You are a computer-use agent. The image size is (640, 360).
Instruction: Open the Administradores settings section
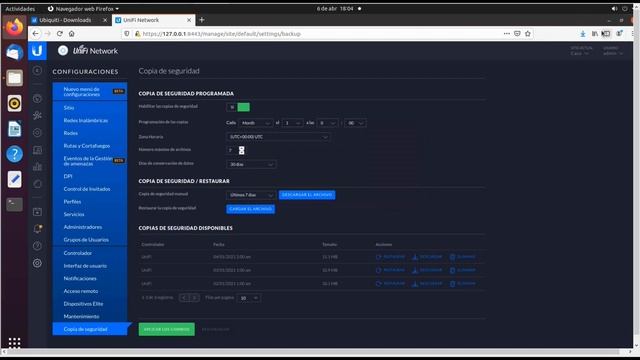(90, 227)
